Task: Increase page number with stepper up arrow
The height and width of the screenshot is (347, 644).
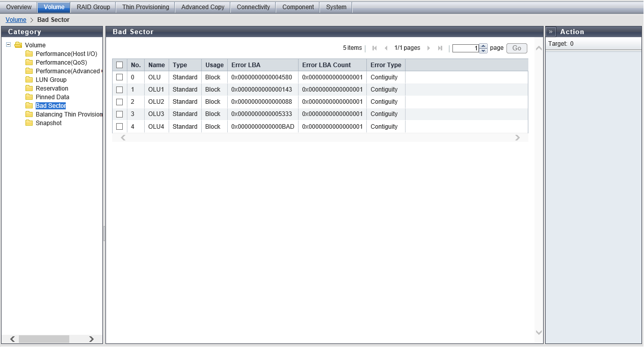Action: pos(484,46)
